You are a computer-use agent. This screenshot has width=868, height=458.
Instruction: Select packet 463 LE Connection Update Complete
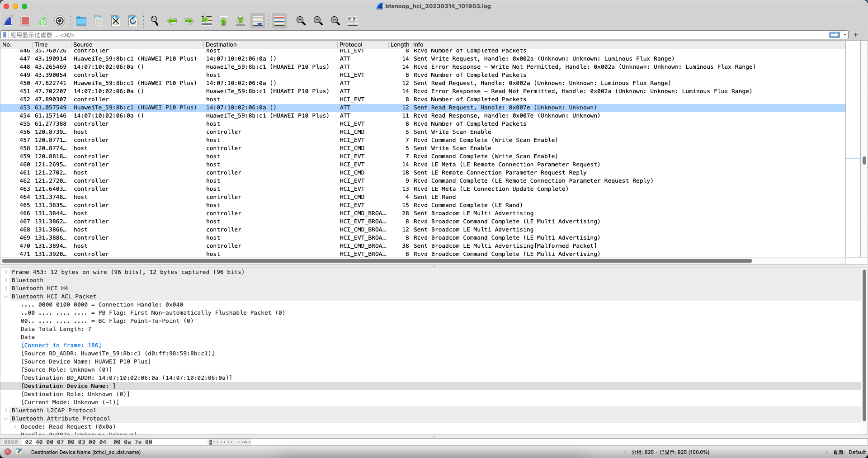pyautogui.click(x=423, y=189)
